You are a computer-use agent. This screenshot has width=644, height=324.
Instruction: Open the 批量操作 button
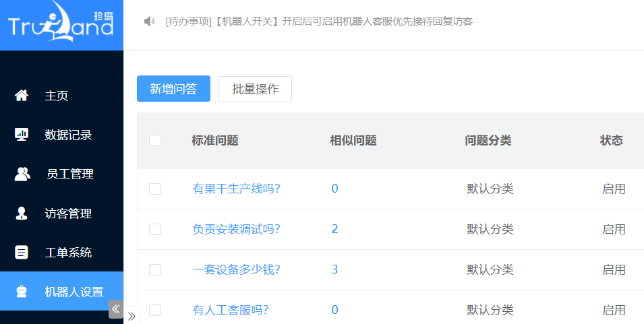point(255,89)
